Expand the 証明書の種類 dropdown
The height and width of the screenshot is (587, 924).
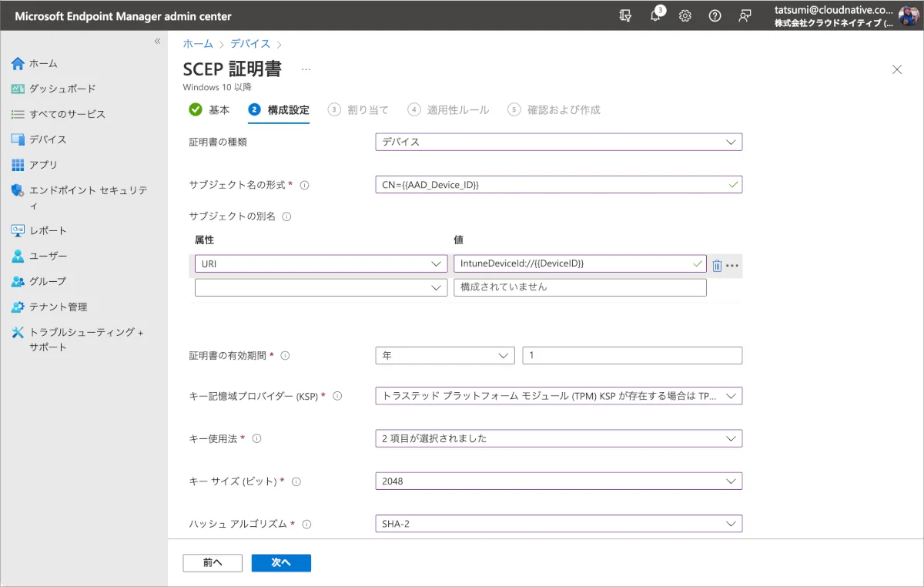coord(558,142)
